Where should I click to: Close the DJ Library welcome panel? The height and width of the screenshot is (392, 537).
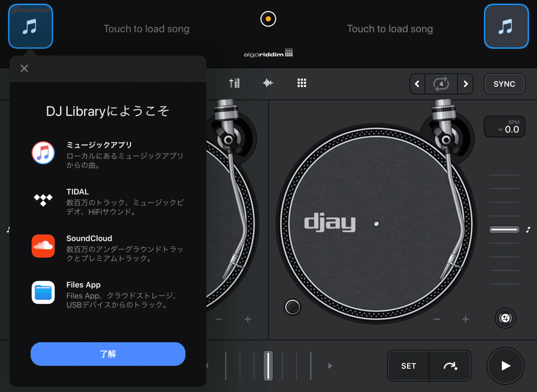pyautogui.click(x=24, y=68)
